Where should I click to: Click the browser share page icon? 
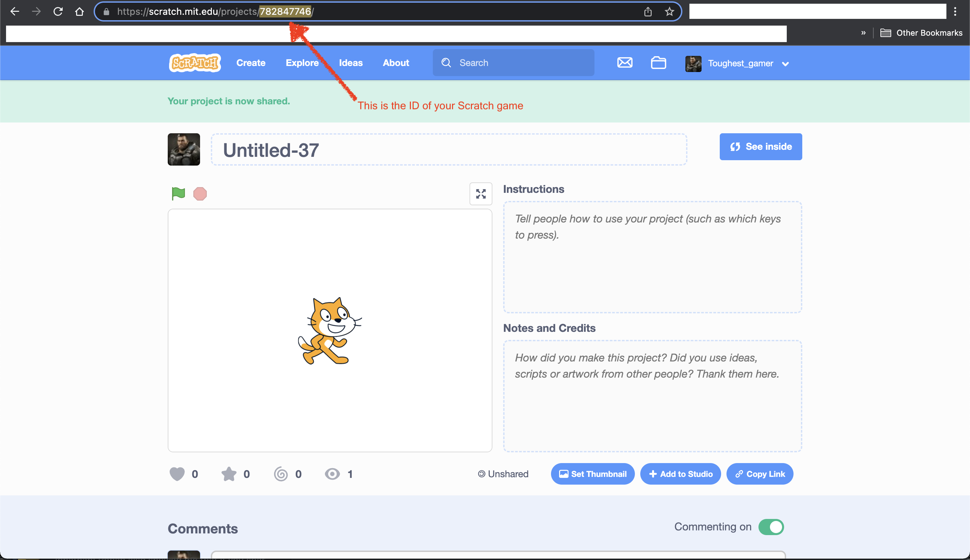[x=648, y=11]
